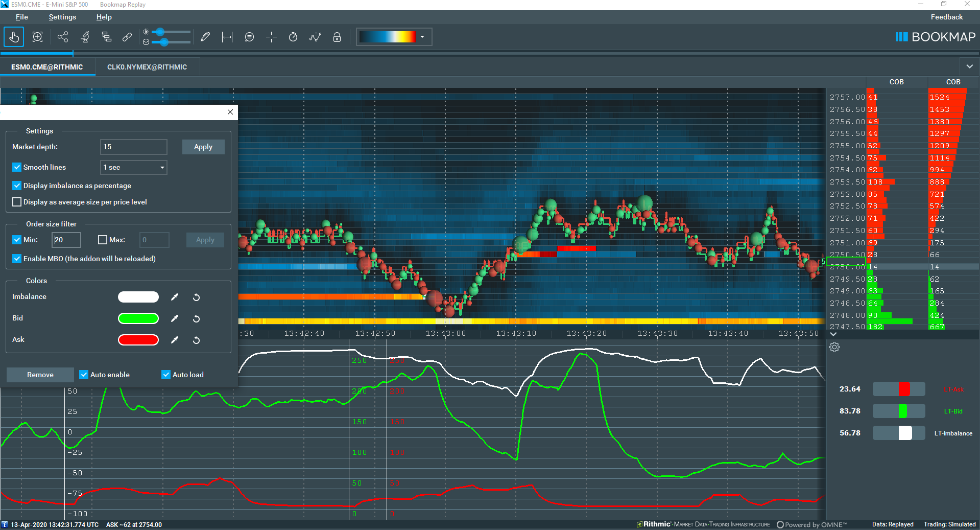Click the stopwatch timer icon
Viewport: 980px width, 530px height.
[x=293, y=37]
